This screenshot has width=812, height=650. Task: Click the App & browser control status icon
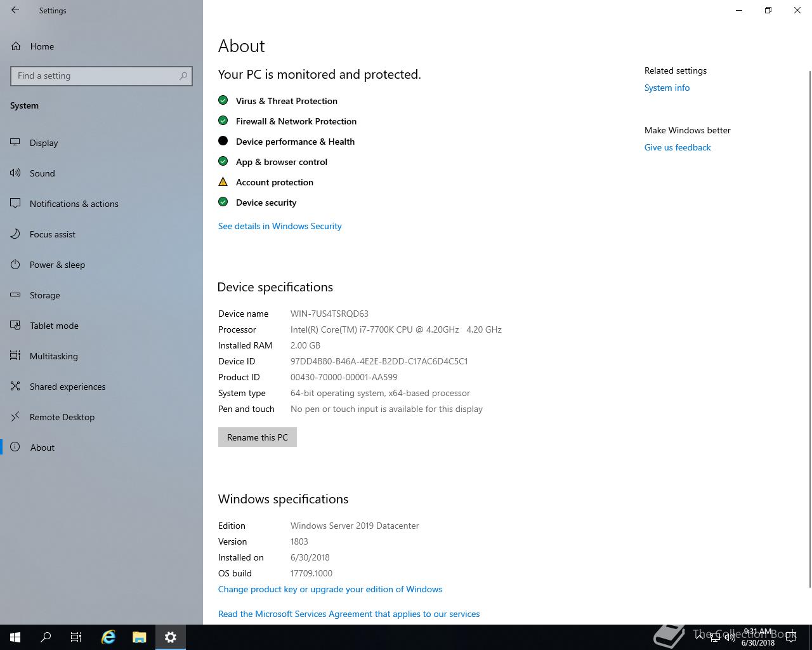tap(223, 161)
